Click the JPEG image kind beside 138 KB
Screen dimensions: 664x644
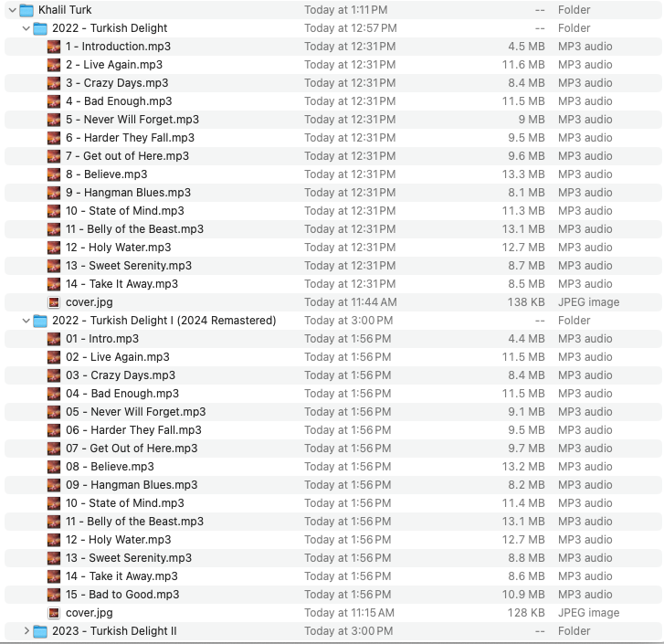588,302
